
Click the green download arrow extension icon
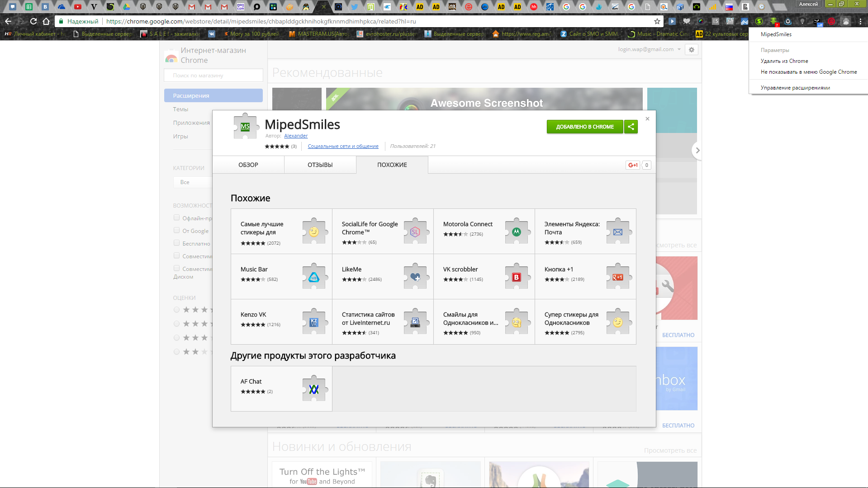coord(774,21)
